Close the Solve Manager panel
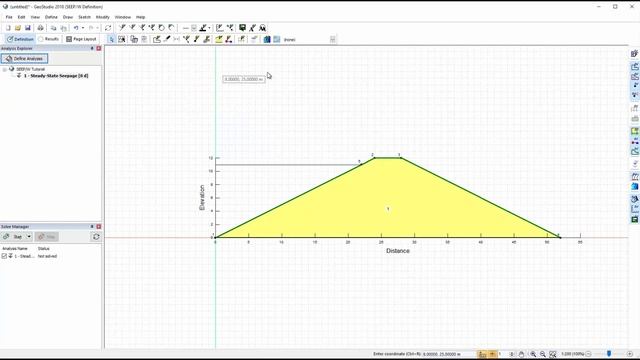This screenshot has height=360, width=640. point(98,227)
